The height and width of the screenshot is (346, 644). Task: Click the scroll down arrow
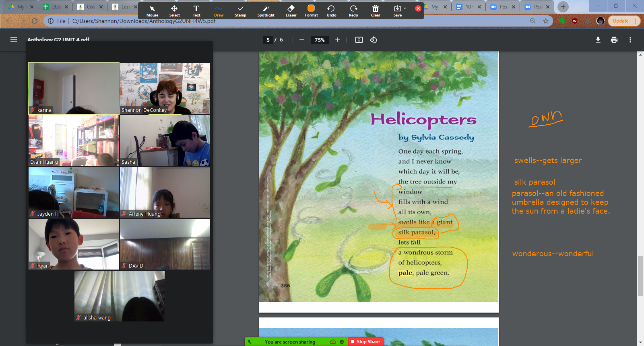tap(640, 342)
